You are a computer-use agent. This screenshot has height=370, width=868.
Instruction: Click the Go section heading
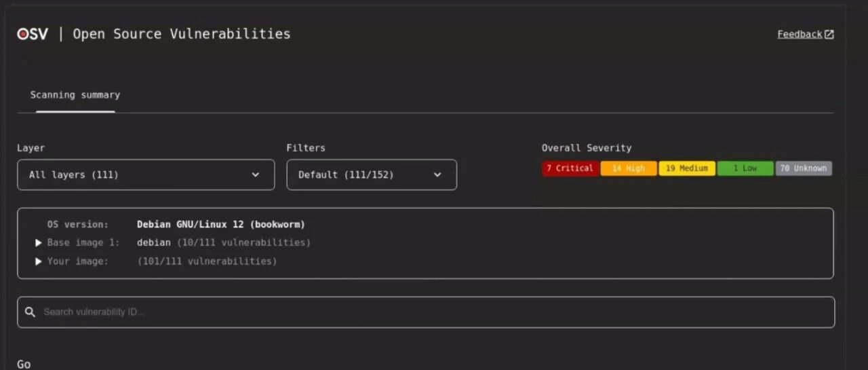24,365
